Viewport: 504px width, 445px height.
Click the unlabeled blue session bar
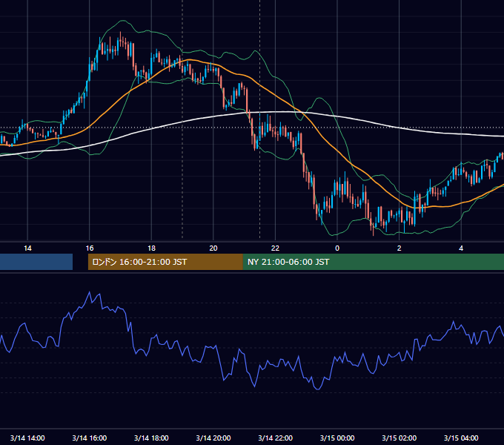tap(36, 262)
